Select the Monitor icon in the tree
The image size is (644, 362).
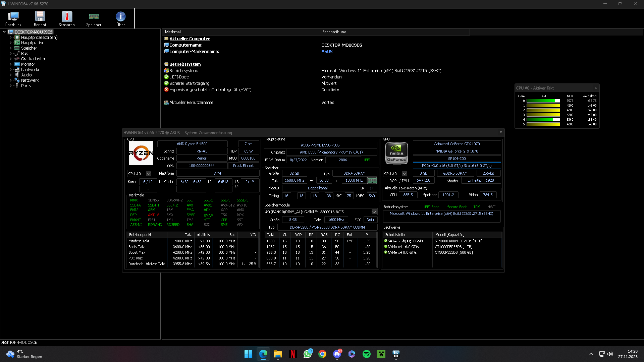point(17,64)
